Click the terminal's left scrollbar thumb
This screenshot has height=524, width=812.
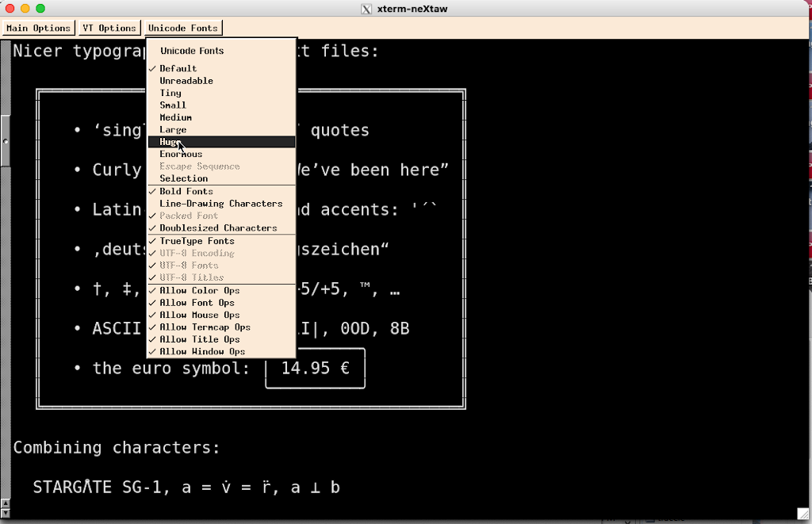coord(6,141)
